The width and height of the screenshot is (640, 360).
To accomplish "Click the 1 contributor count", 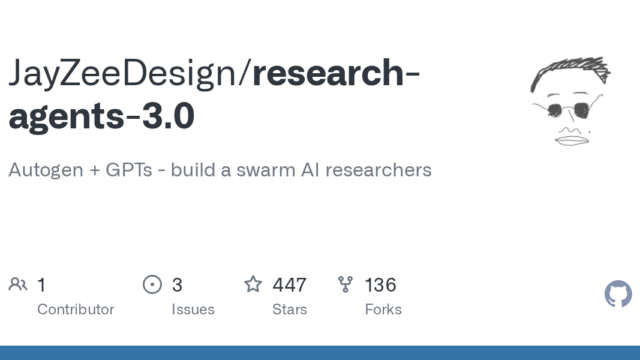I will point(41,285).
